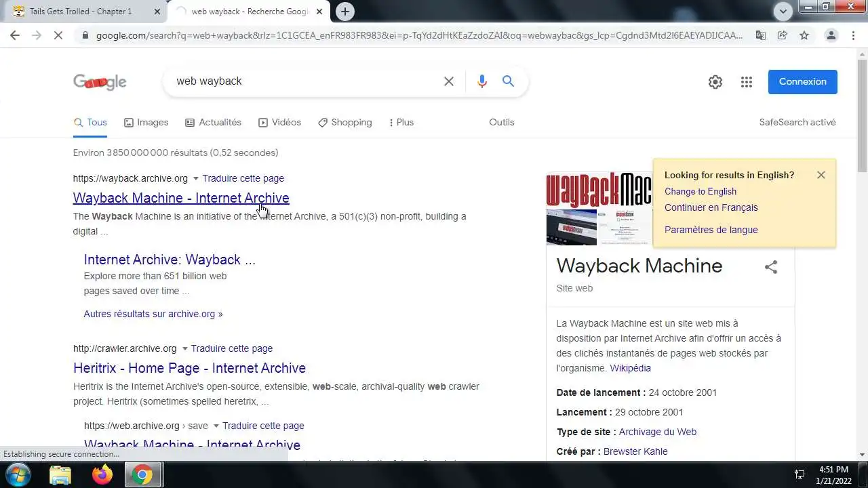Screen dimensions: 868x488
Task: Open Internet Archive: Wayback sub-result
Action: (170, 260)
